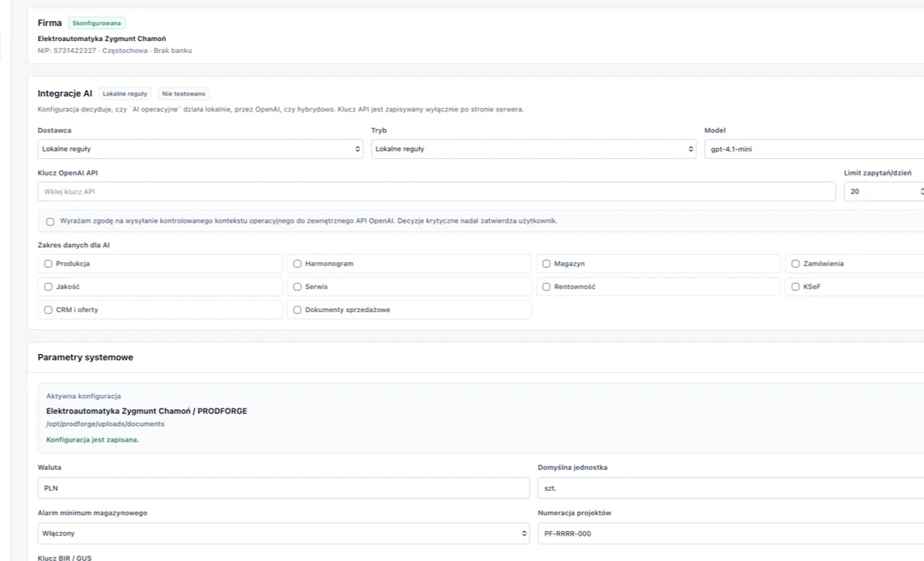
Task: Click the Integracje AI heading
Action: pyautogui.click(x=65, y=93)
